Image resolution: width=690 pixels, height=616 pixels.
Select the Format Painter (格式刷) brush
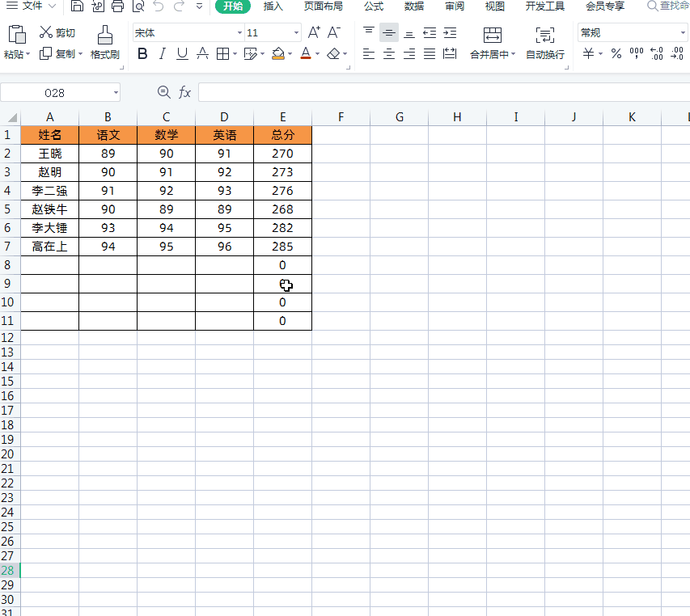104,43
